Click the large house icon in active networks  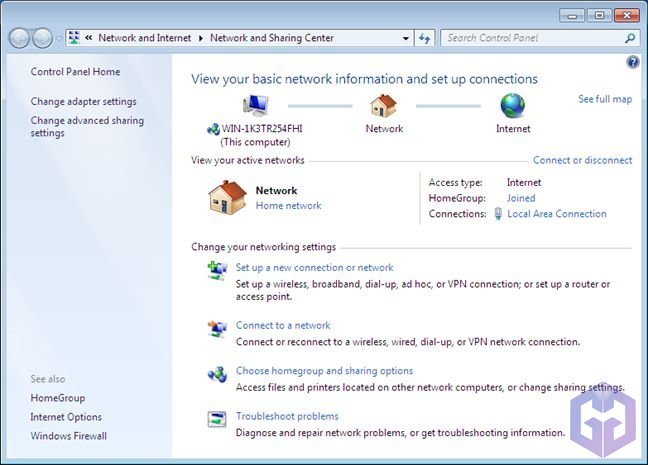click(227, 197)
